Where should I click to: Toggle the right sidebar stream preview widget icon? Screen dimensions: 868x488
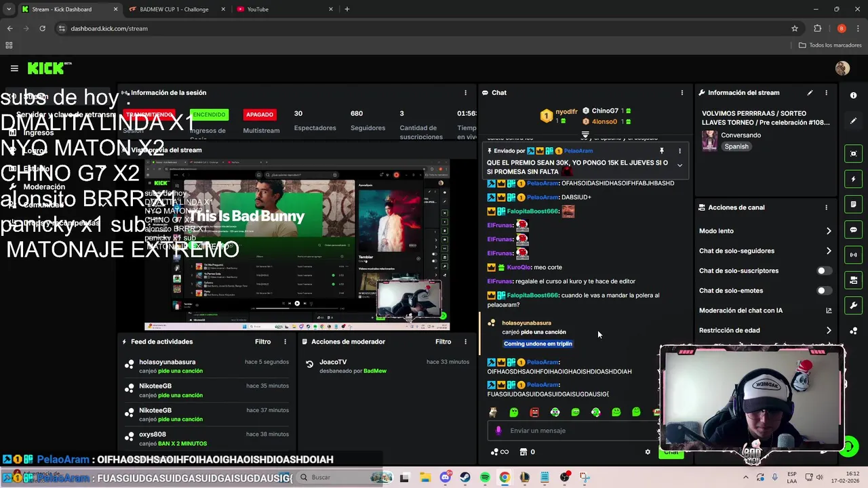tap(853, 154)
